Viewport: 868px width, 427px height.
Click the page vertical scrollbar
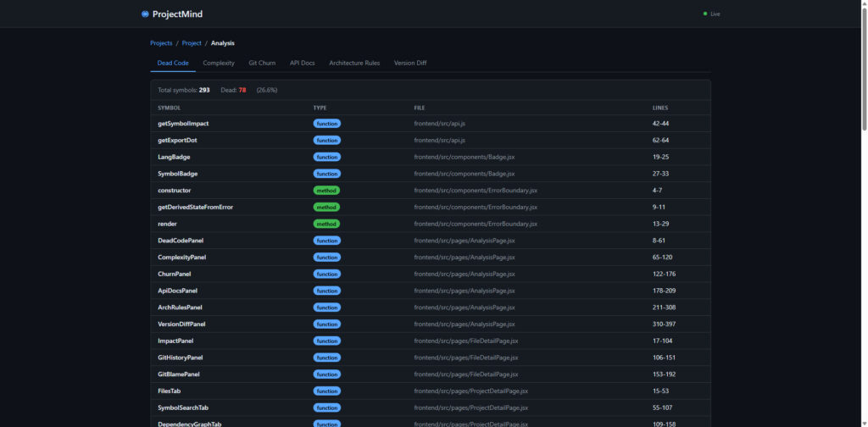pos(864,68)
